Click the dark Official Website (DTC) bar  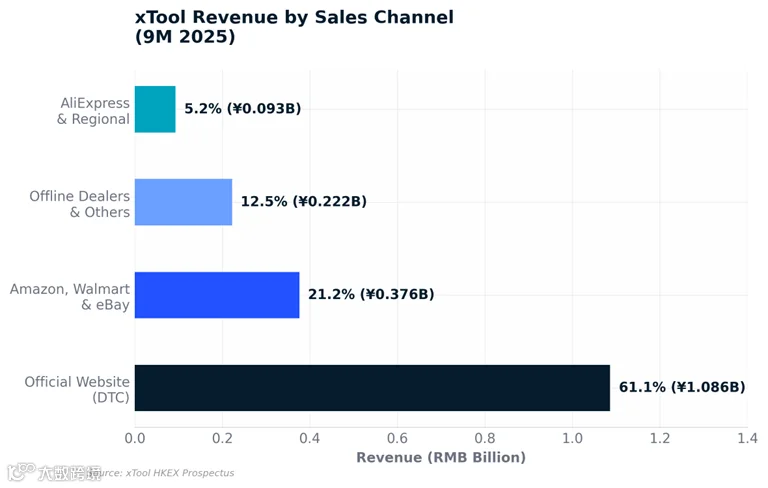372,388
